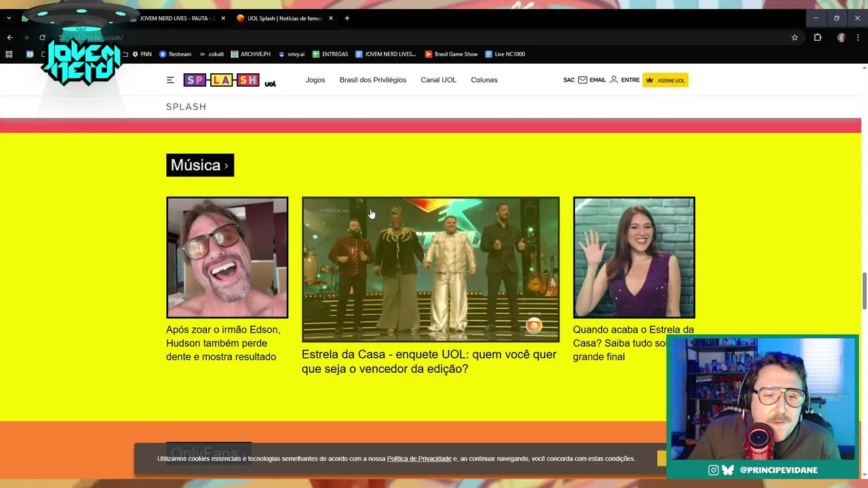868x488 pixels.
Task: Open the ENTREGAS bookmark
Action: [x=330, y=54]
